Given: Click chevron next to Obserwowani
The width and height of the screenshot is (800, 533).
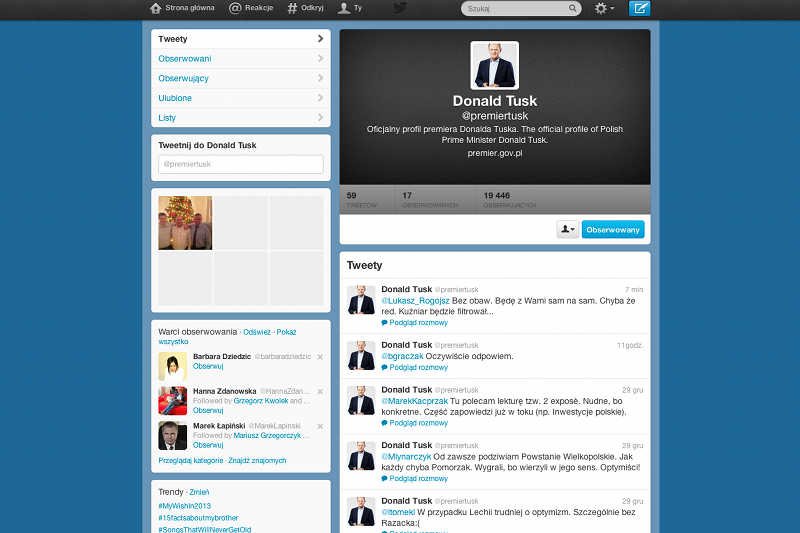Looking at the screenshot, I should 320,59.
